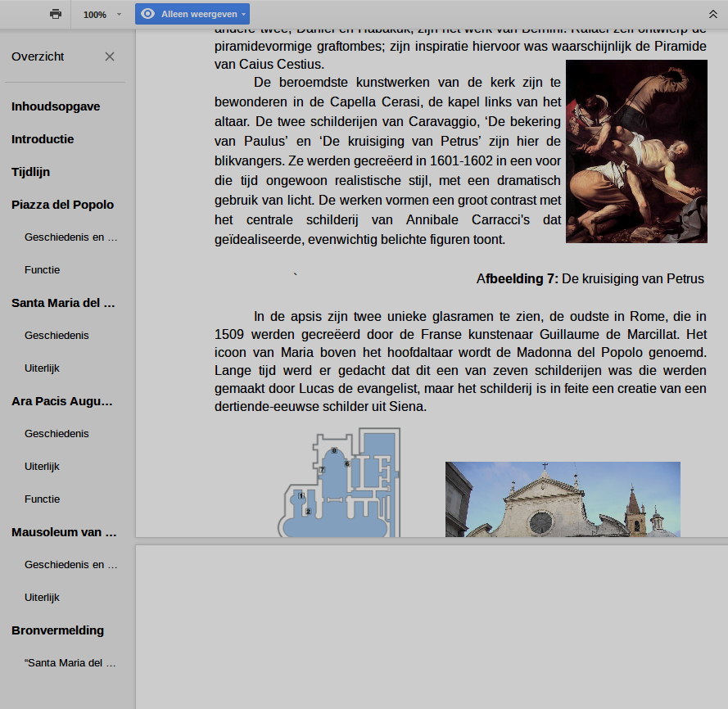Image resolution: width=728 pixels, height=709 pixels.
Task: Jump to Ara Pacis Augustae heading
Action: click(x=62, y=401)
